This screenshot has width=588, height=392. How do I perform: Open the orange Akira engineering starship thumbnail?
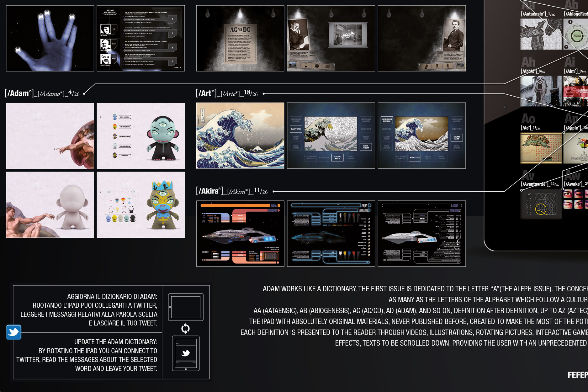click(240, 234)
